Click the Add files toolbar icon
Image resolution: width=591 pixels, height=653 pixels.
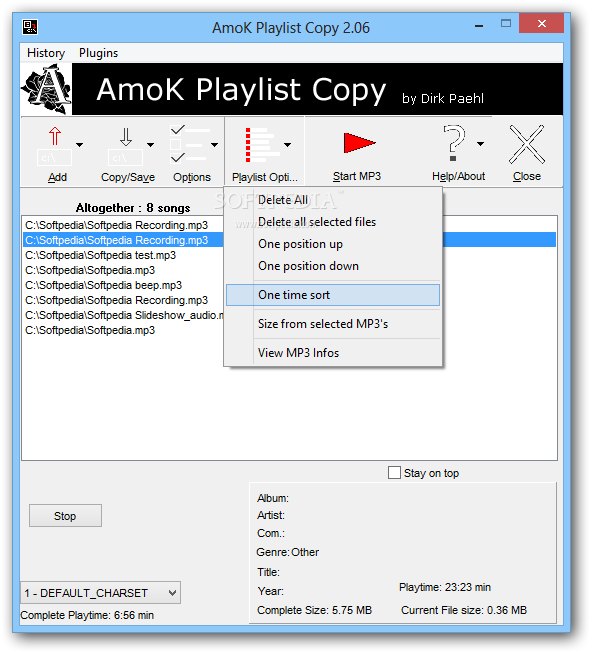click(55, 146)
